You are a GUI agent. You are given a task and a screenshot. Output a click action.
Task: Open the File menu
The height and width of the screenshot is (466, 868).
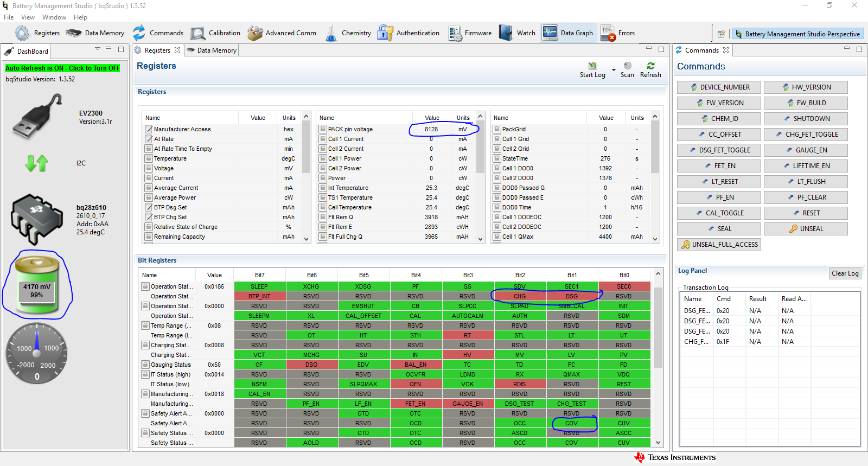click(x=9, y=17)
